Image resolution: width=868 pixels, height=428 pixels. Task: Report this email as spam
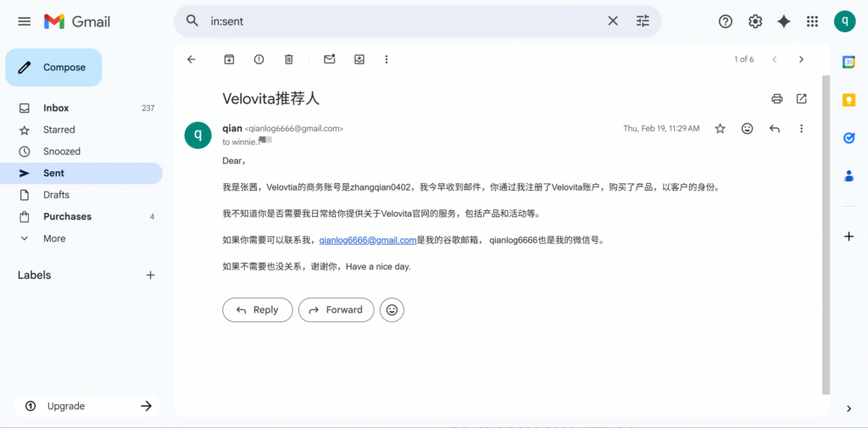coord(259,59)
